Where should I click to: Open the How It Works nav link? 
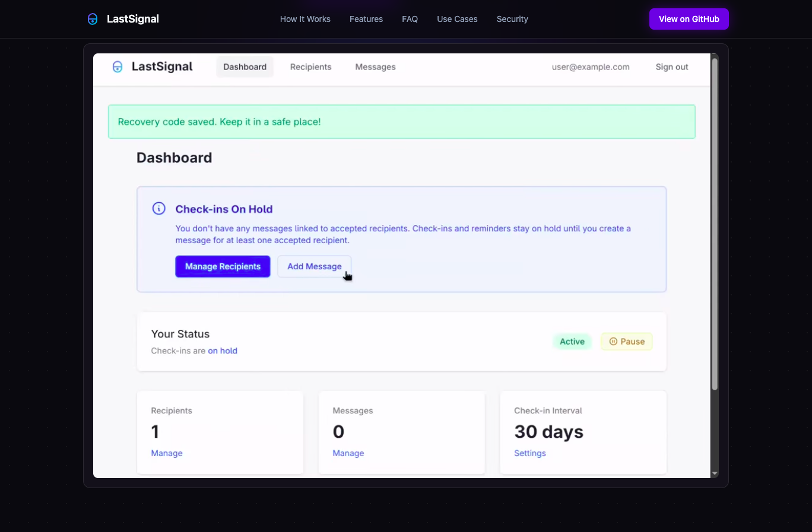(x=305, y=19)
